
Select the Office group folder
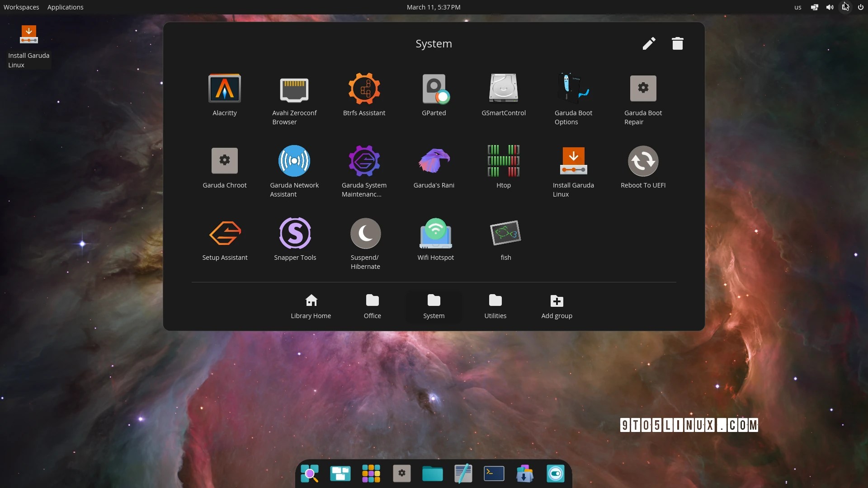click(x=373, y=306)
